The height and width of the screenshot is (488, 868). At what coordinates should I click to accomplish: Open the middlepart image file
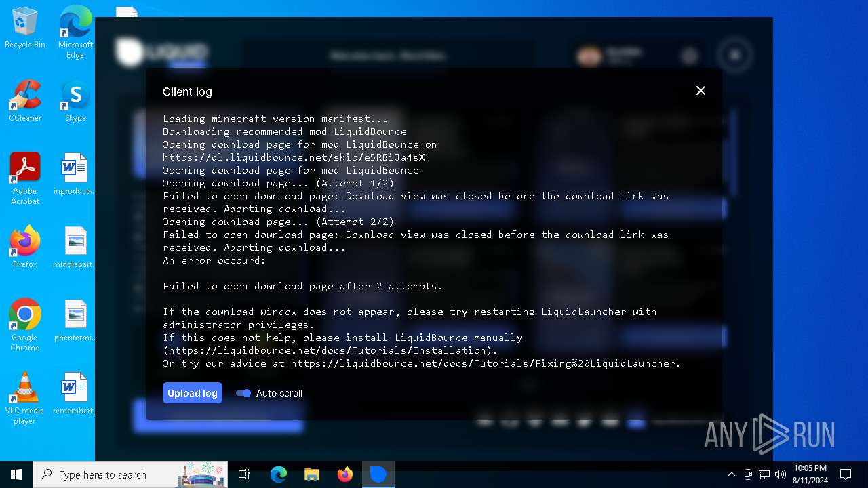[74, 247]
